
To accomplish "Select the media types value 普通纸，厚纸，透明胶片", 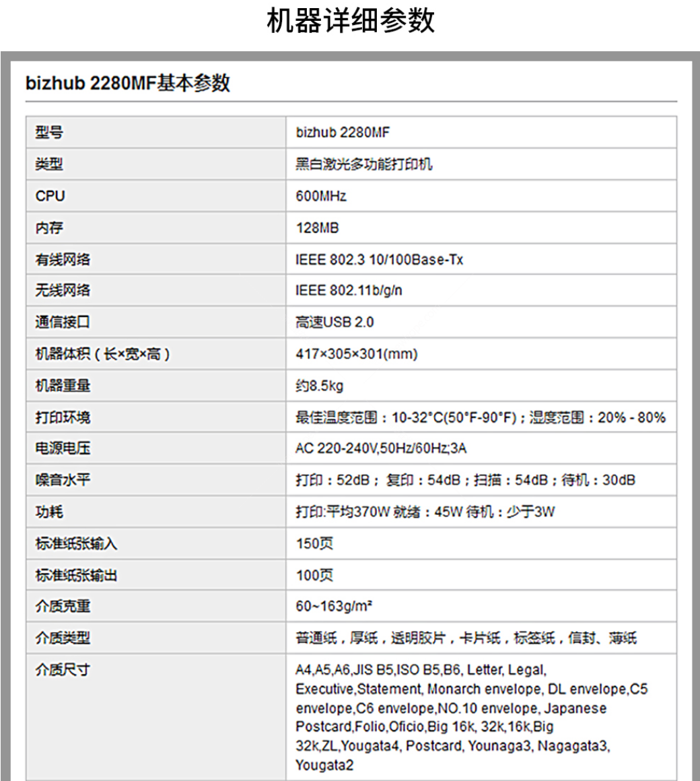I will coord(466,638).
